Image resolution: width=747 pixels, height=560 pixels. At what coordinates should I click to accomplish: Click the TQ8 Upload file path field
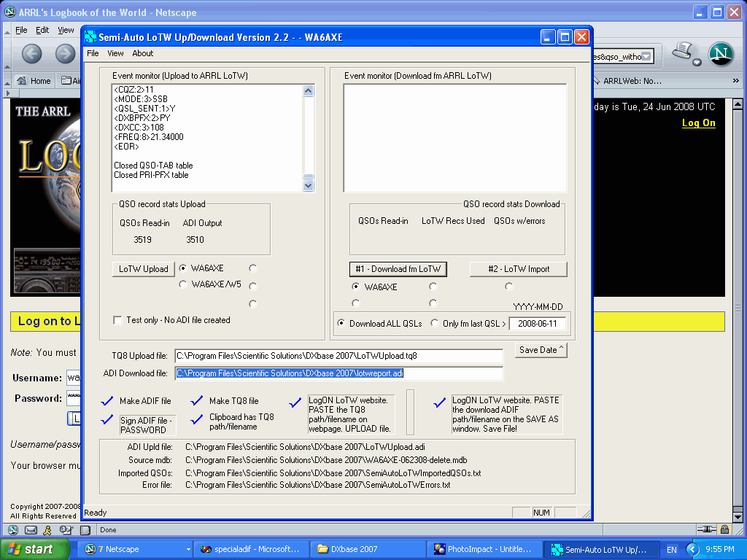point(338,356)
